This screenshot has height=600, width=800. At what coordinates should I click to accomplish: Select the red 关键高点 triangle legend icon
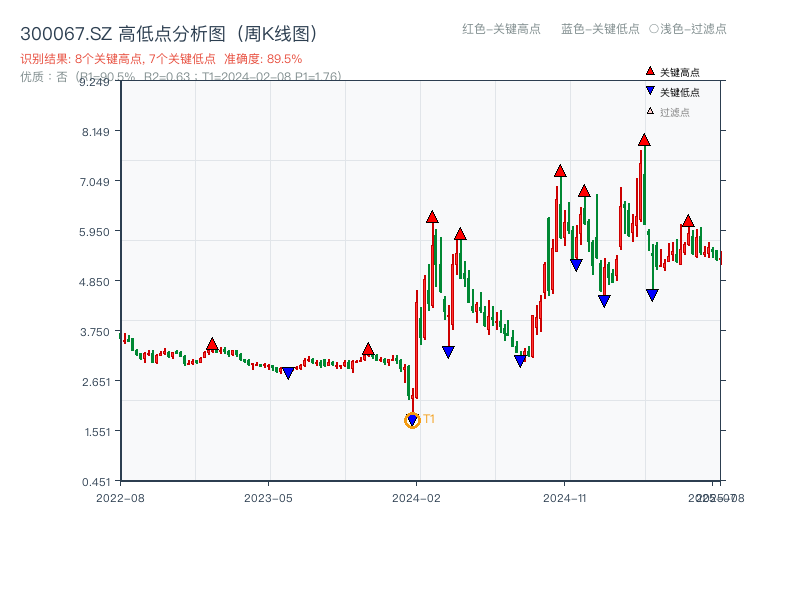pos(650,71)
